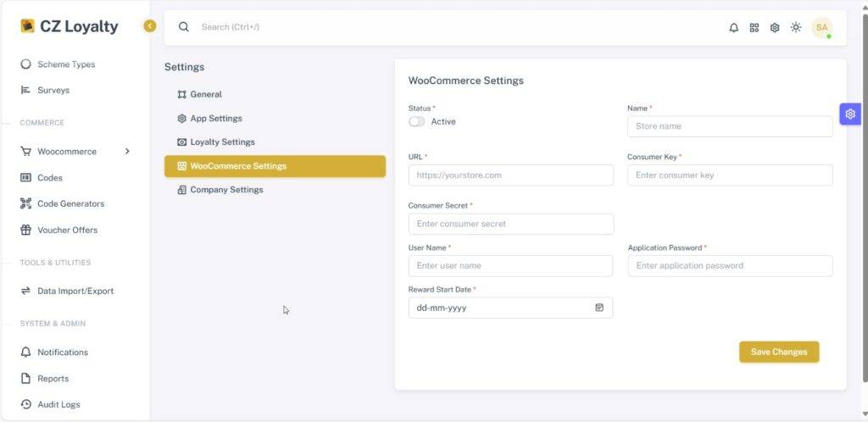
Task: Open the Reward Start Date picker field
Action: [510, 308]
